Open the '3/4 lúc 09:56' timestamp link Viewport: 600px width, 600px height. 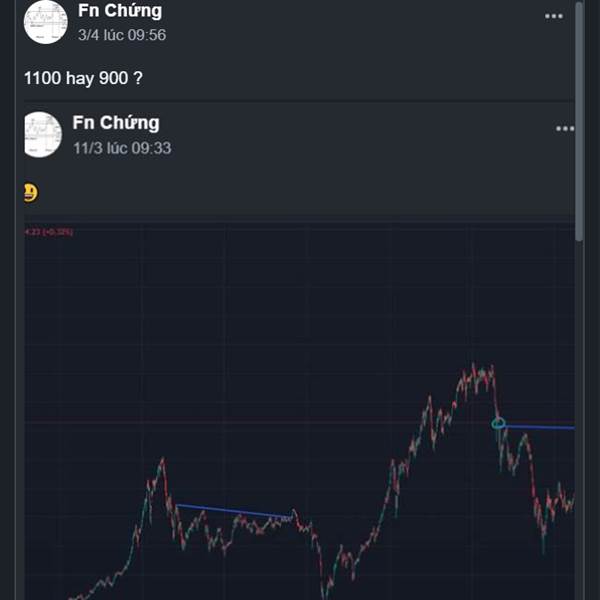[x=121, y=35]
